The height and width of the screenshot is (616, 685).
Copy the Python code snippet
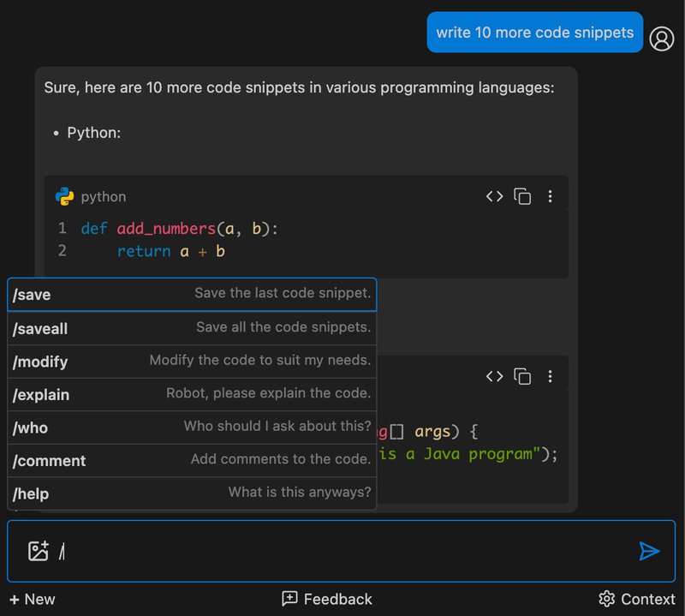[522, 196]
